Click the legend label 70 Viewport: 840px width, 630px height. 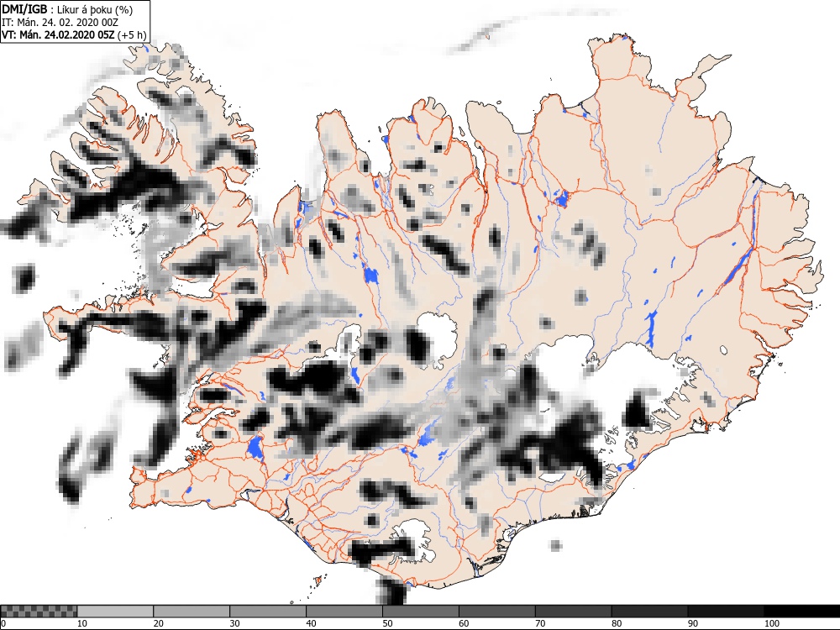[540, 623]
